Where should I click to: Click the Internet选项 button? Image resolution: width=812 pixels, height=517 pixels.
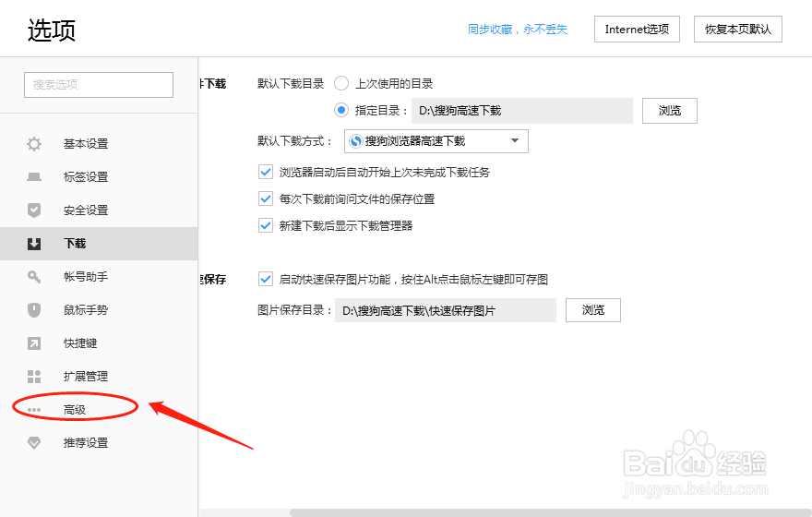pos(637,29)
